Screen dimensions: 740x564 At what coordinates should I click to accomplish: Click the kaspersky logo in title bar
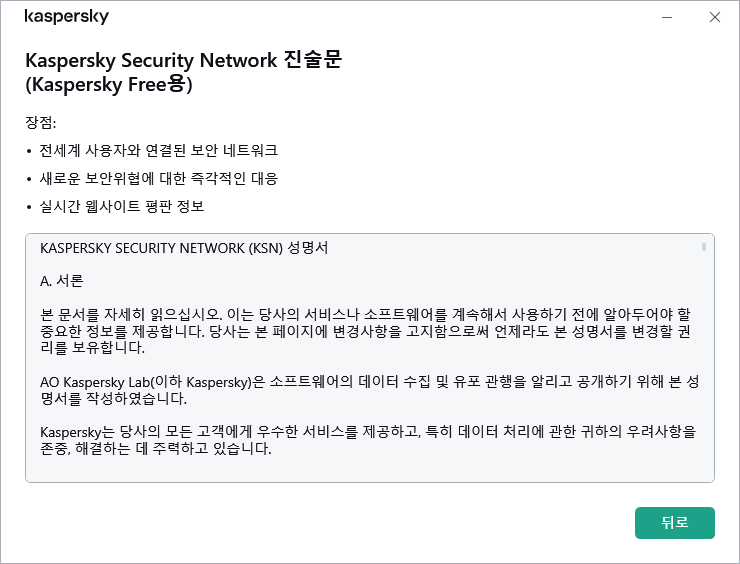[66, 17]
